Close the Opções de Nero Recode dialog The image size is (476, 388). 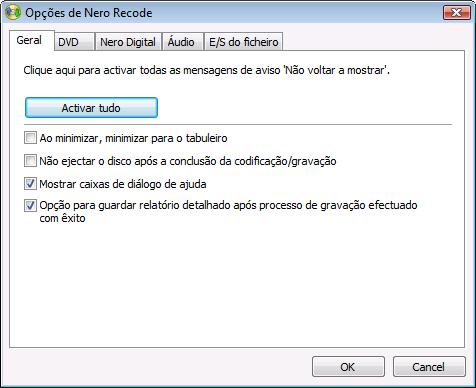[456, 13]
